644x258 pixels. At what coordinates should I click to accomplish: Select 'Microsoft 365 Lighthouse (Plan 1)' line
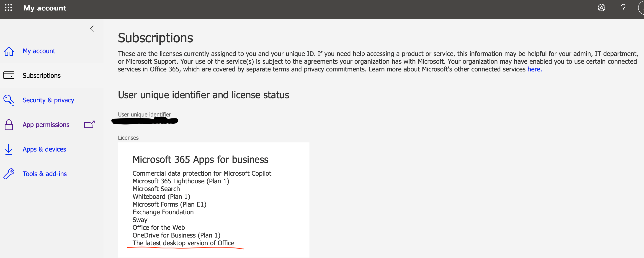[x=181, y=181]
